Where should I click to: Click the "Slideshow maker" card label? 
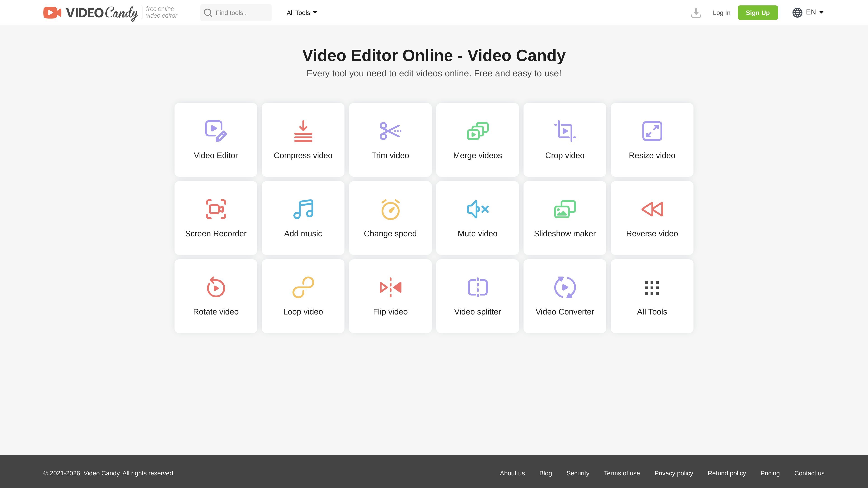click(565, 234)
